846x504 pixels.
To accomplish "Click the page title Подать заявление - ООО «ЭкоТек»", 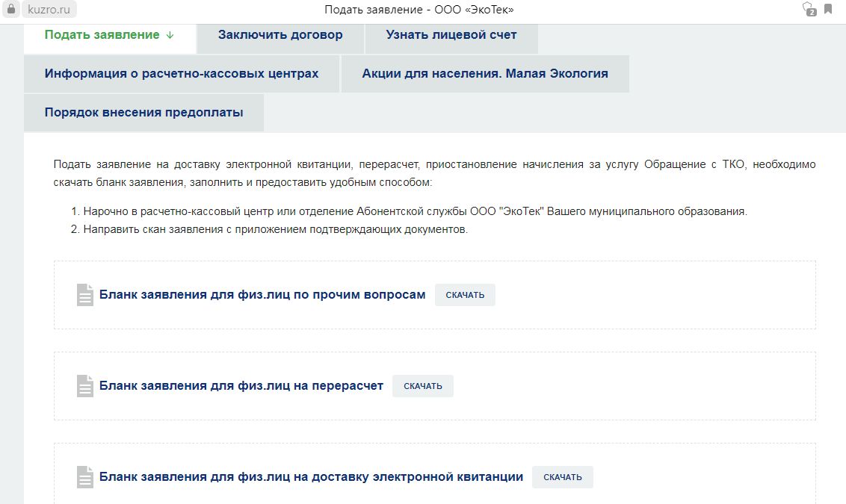I will click(x=419, y=10).
